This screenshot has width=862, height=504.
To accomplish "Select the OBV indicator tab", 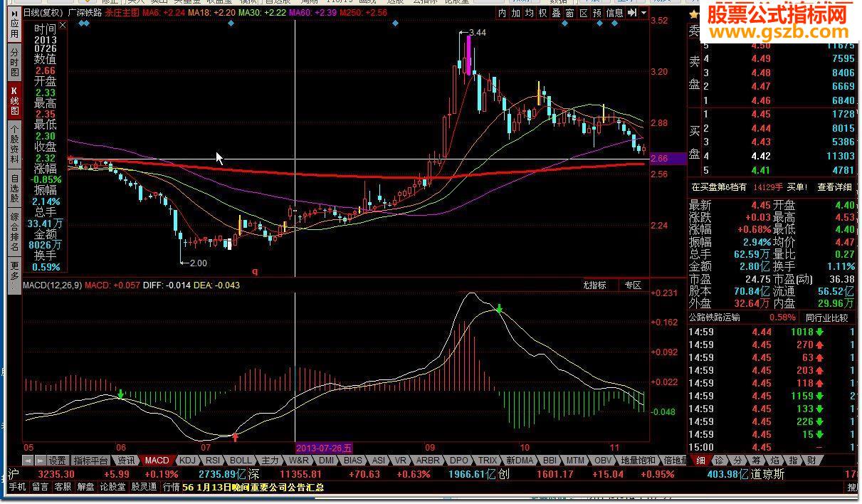I will click(x=603, y=460).
